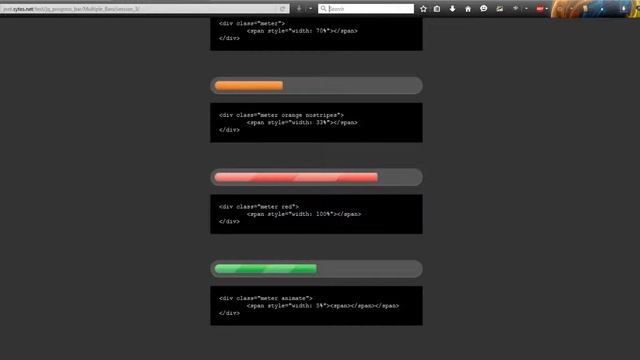Click the red ABP addon icon
Image resolution: width=640 pixels, height=360 pixels.
click(540, 9)
